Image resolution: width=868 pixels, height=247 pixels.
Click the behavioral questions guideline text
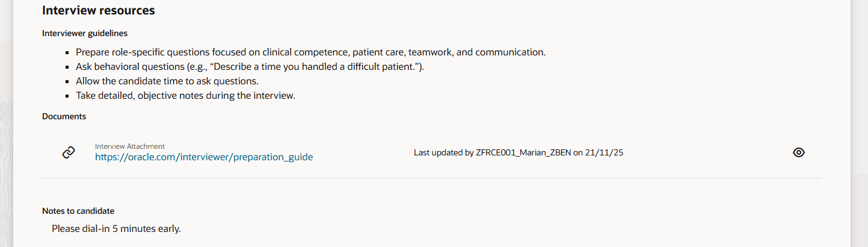[250, 66]
